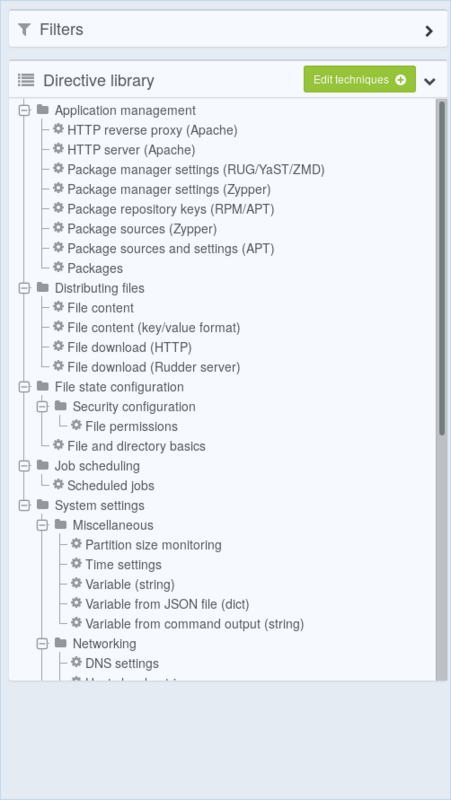Click the gear icon next to Scheduled jobs

[x=59, y=485]
